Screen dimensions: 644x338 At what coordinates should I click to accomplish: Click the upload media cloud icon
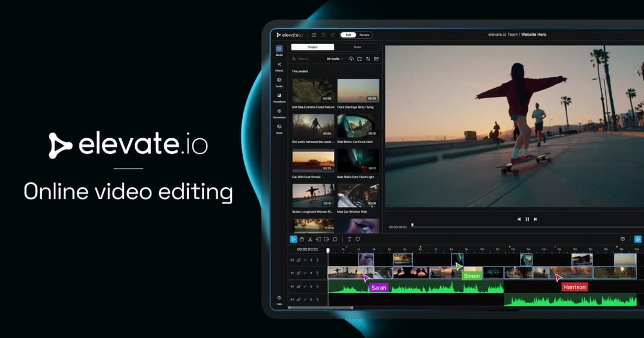click(x=351, y=59)
